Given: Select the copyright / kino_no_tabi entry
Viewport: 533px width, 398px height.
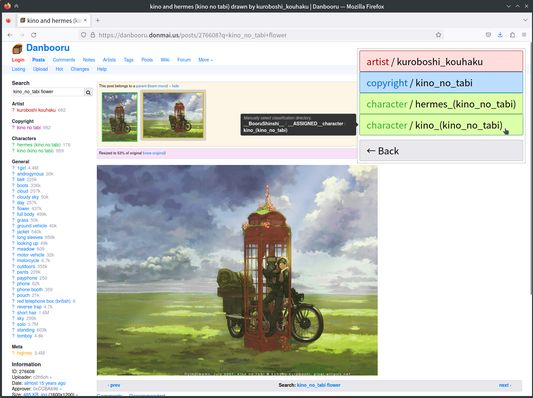Looking at the screenshot, I should click(441, 83).
